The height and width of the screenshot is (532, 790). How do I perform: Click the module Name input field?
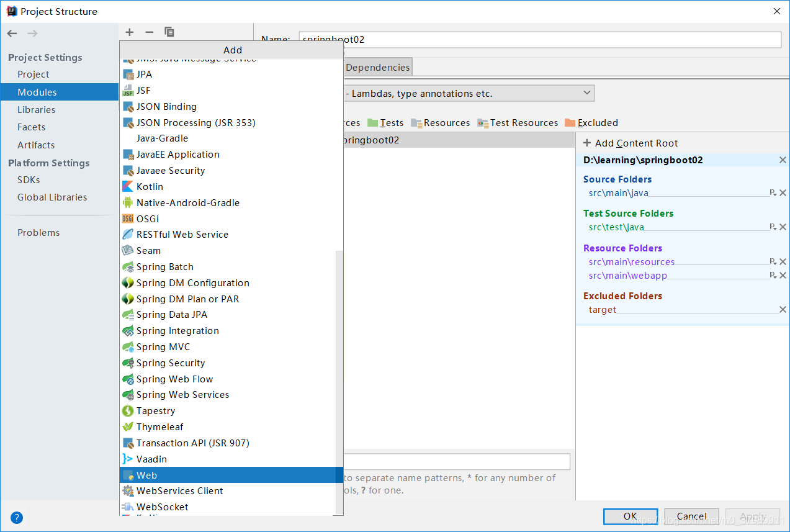(540, 39)
